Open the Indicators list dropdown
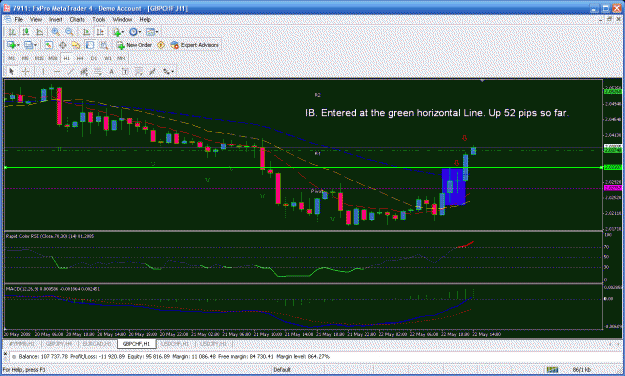This screenshot has height=376, width=625. point(118,32)
